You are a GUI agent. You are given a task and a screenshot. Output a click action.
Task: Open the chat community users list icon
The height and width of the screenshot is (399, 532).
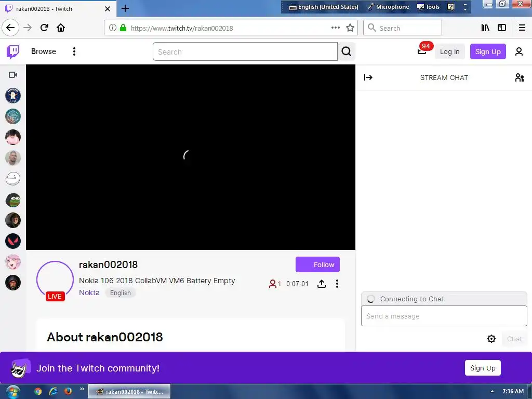[519, 78]
